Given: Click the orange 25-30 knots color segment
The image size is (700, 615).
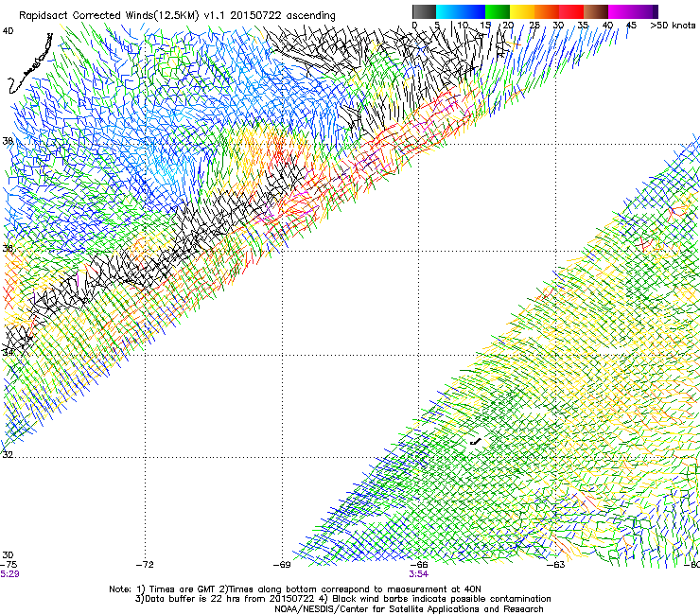Looking at the screenshot, I should coord(547,11).
